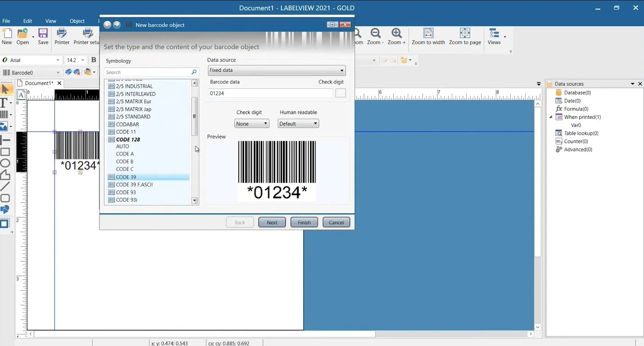
Task: Open the Object menu
Action: pyautogui.click(x=77, y=21)
